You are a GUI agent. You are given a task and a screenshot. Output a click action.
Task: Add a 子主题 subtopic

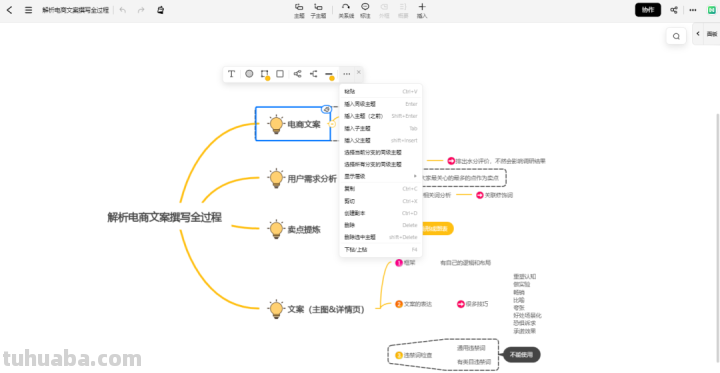[318, 11]
